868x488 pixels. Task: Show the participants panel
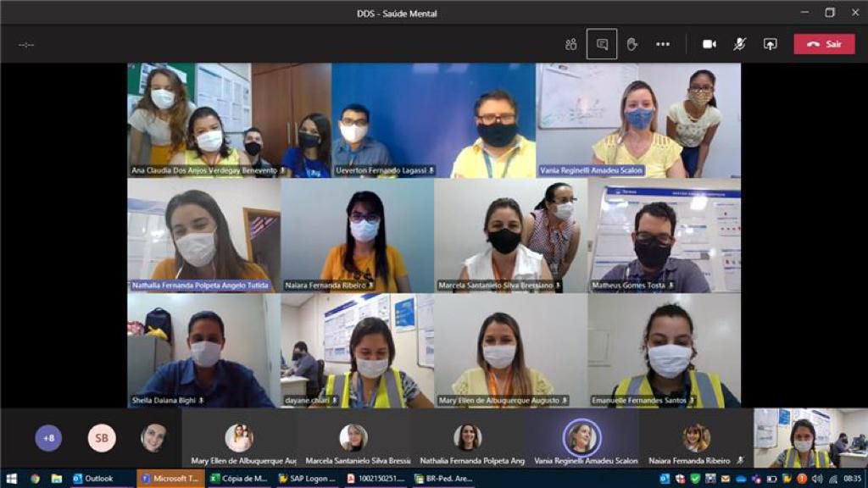coord(570,44)
